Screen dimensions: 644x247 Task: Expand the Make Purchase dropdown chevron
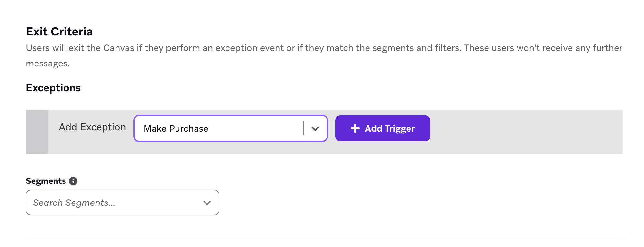[x=315, y=128]
